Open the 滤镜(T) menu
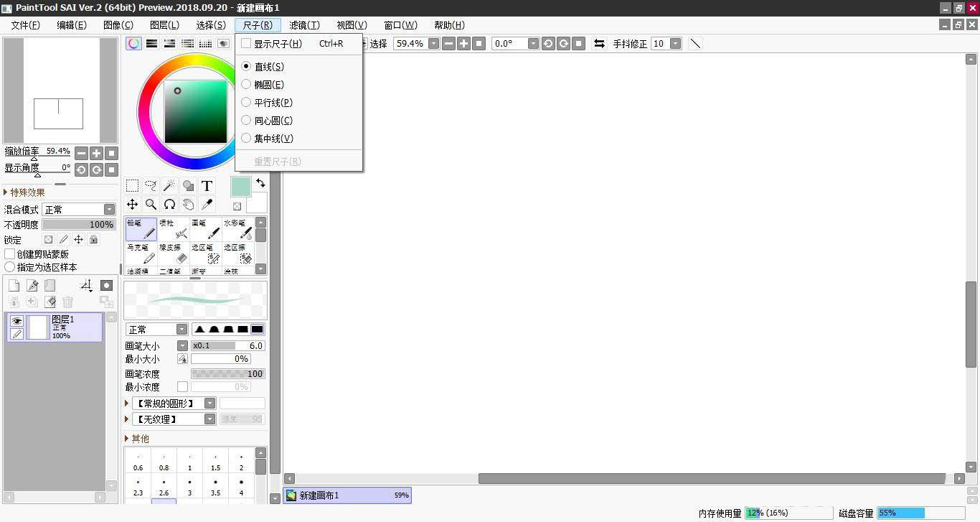Screen dimensions: 980x522 [303, 25]
